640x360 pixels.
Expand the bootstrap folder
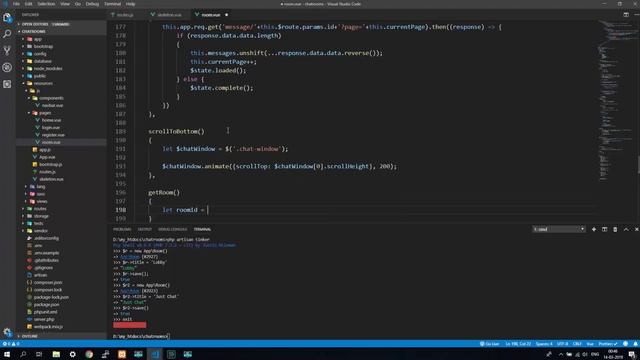click(x=61, y=47)
